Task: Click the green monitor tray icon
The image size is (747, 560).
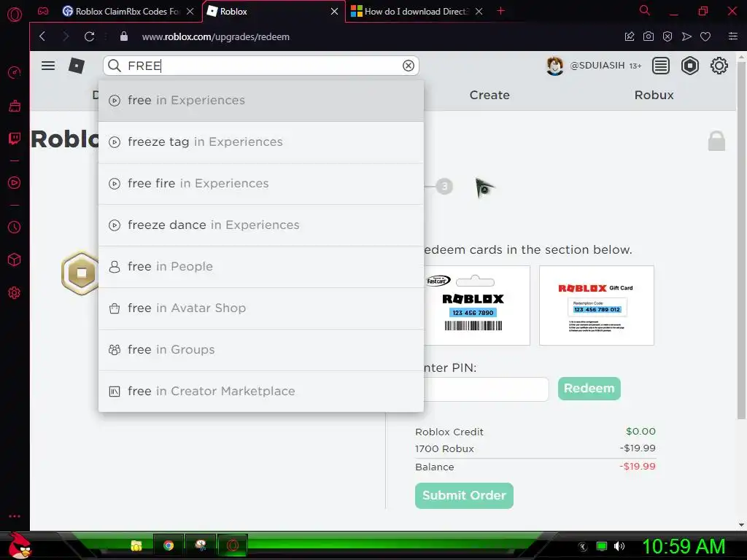Action: (602, 546)
